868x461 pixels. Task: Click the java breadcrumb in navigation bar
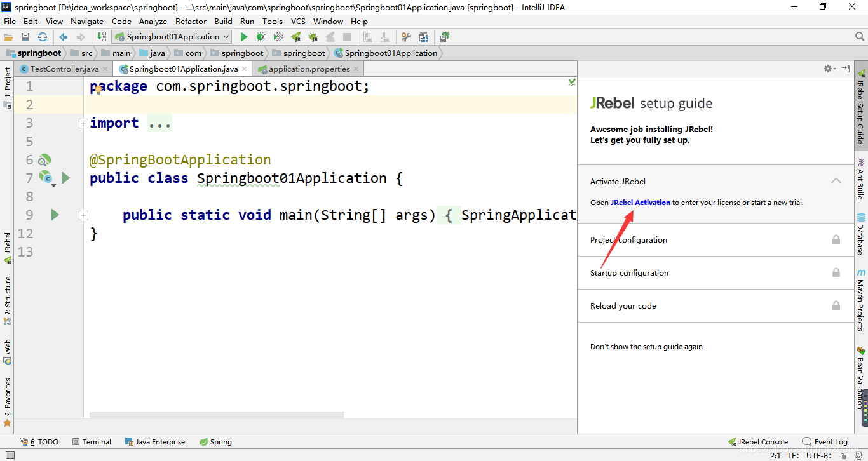click(153, 53)
